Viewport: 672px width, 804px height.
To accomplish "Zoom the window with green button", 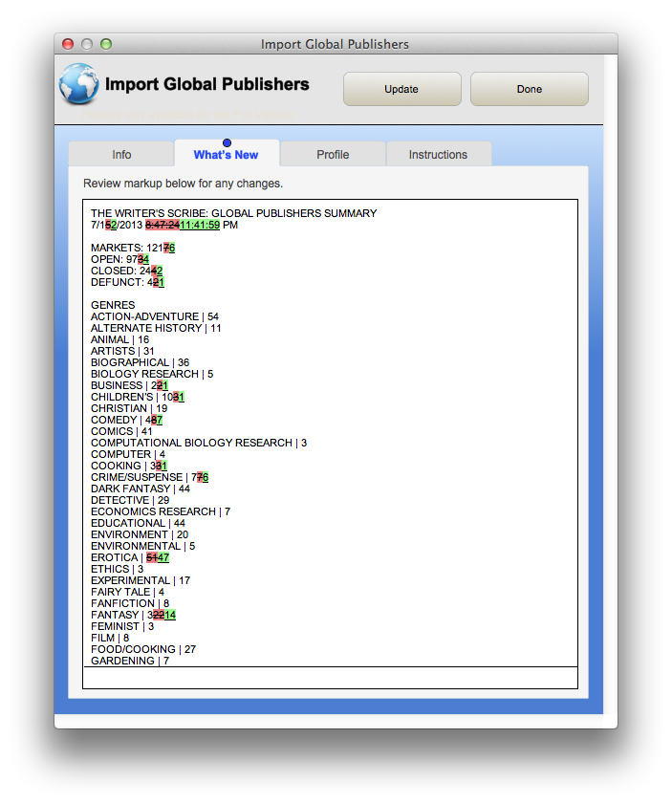I will 106,44.
